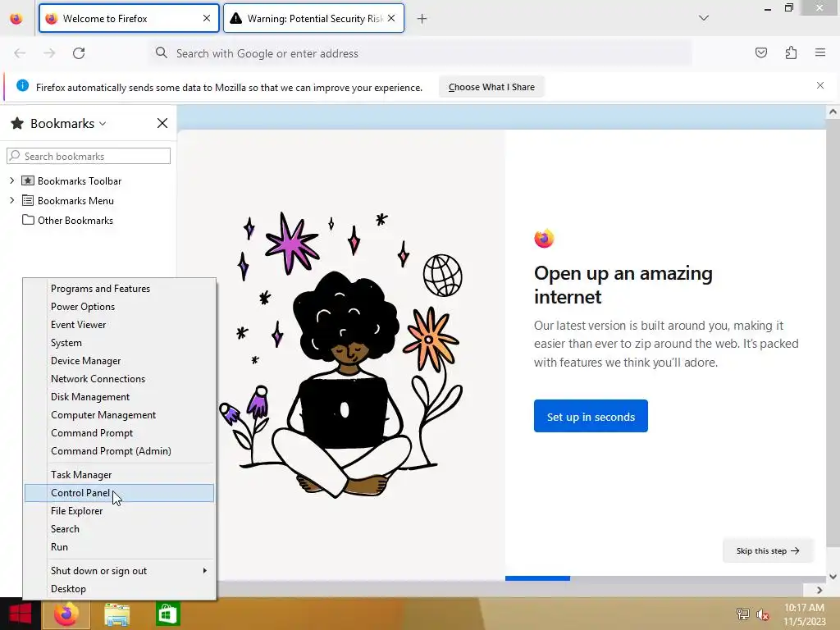Click Choose What I Share button
The height and width of the screenshot is (630, 840).
point(491,87)
